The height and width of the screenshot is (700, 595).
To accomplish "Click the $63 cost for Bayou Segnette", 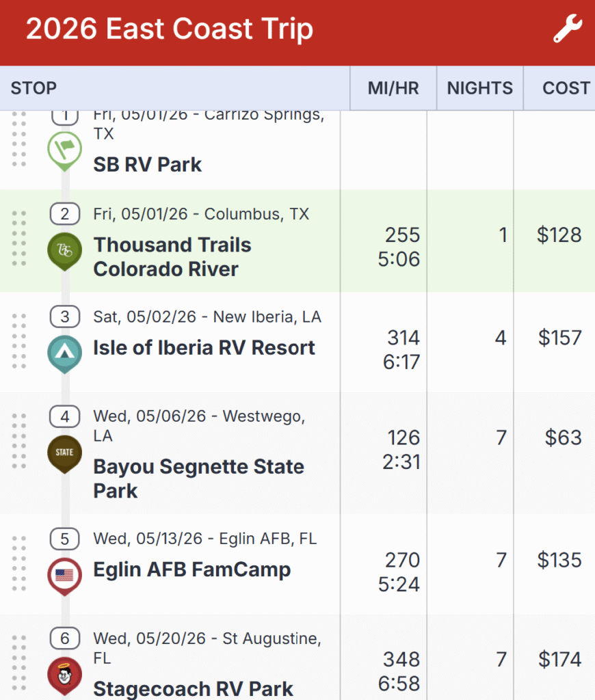I will 563,437.
